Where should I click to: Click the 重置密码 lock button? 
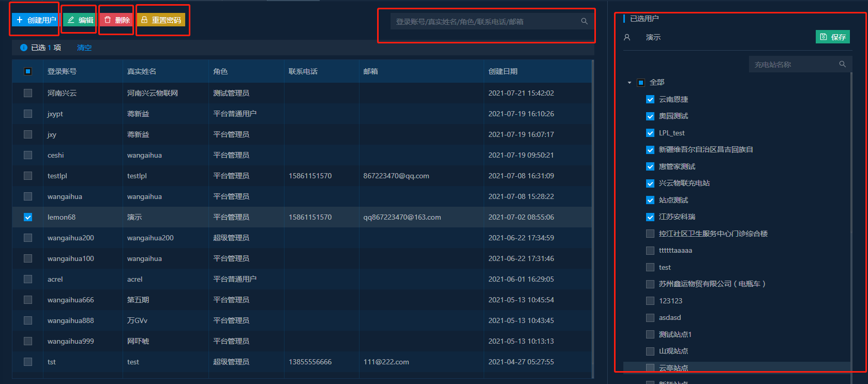pos(161,20)
